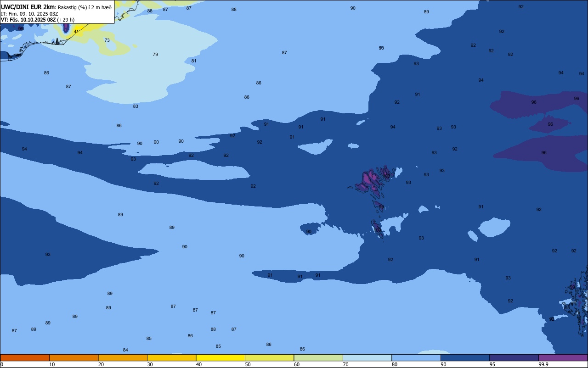
Task: Click the 'IT: Fim. 09. 10. 2025 03Z' line
Action: pos(29,14)
